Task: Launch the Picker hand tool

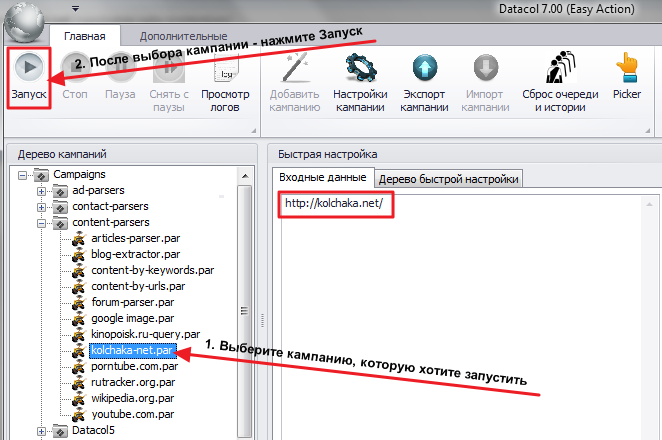Action: pyautogui.click(x=627, y=78)
